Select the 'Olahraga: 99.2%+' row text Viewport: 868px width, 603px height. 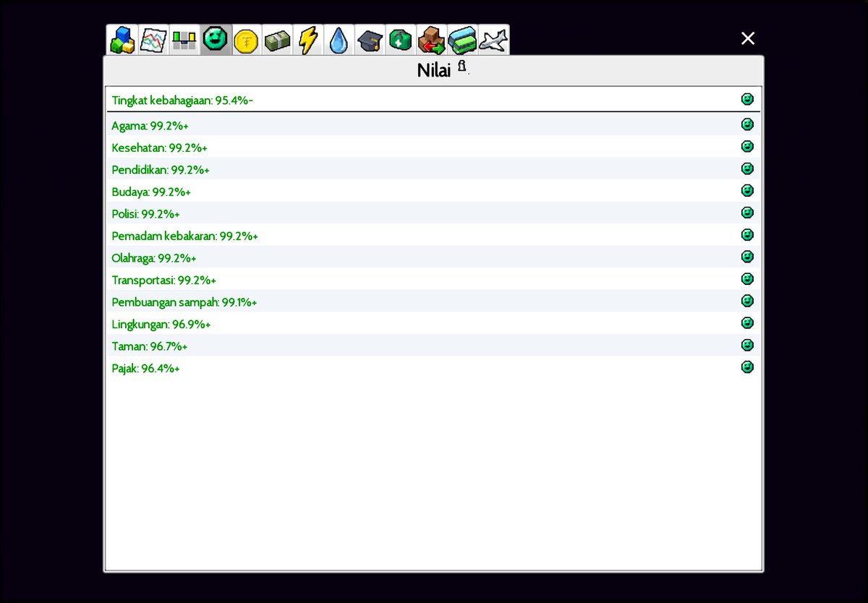coord(154,258)
